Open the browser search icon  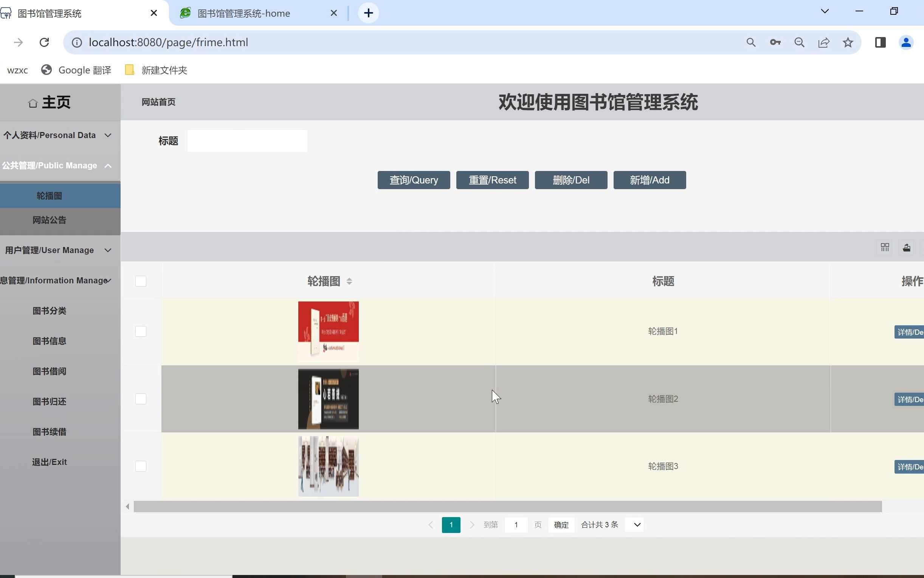750,42
